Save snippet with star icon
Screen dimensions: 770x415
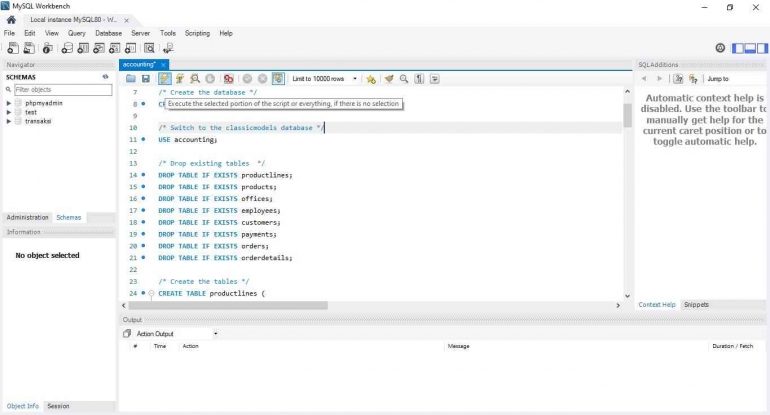[x=371, y=79]
